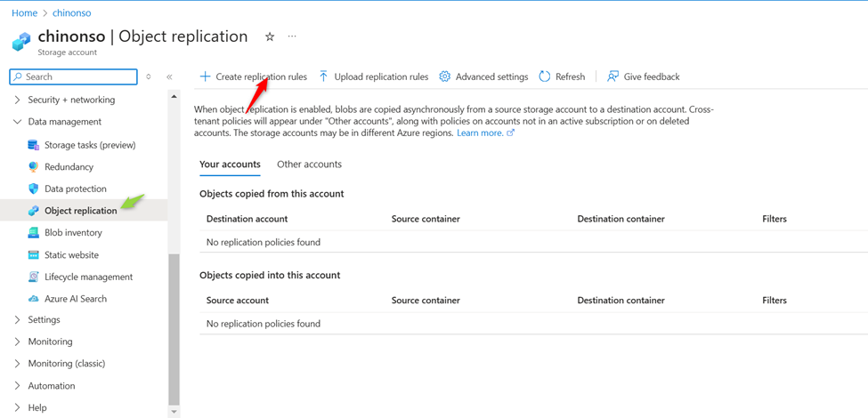Click the upload arrow icon for replication rules
This screenshot has width=868, height=418.
pos(324,76)
